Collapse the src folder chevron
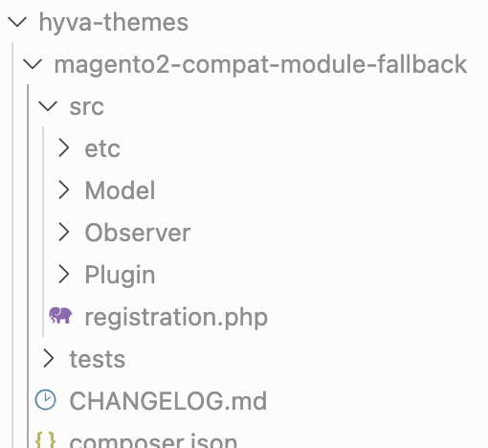 48,106
